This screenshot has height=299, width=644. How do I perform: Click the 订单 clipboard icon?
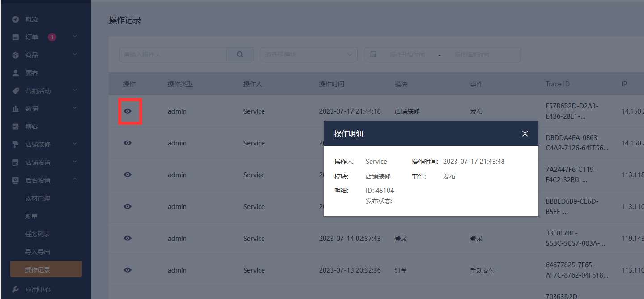(x=16, y=37)
